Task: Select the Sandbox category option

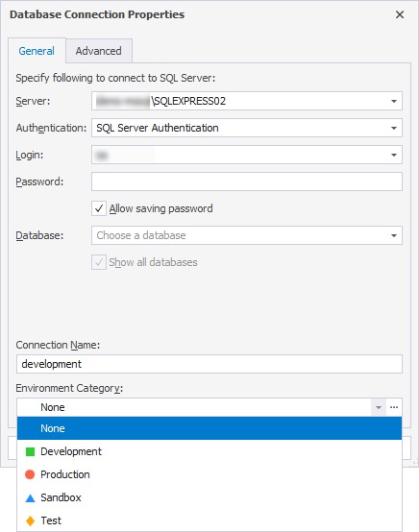Action: click(x=209, y=497)
